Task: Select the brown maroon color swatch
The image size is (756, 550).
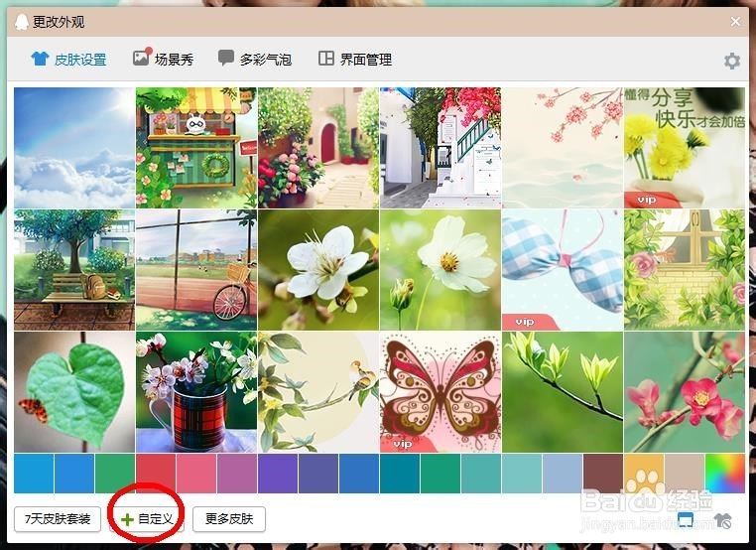Action: (602, 474)
